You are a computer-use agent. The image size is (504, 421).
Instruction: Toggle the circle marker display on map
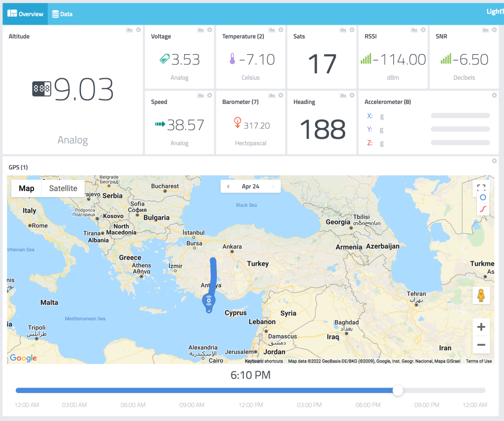pyautogui.click(x=482, y=197)
